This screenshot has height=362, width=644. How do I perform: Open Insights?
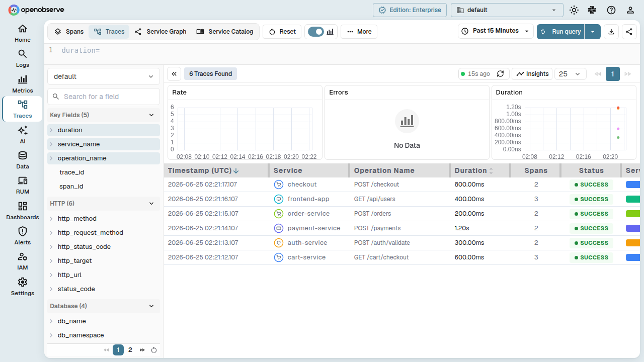click(532, 74)
